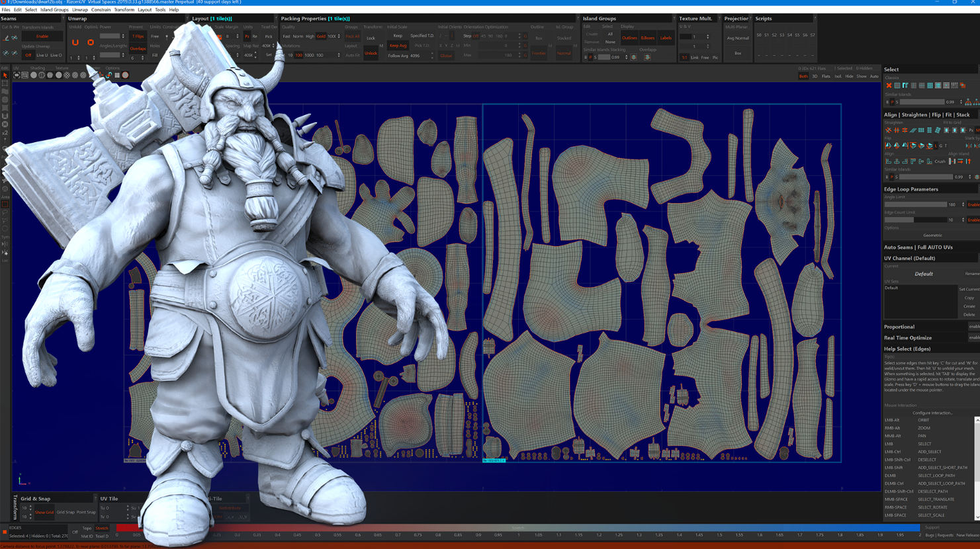The width and height of the screenshot is (980, 549).
Task: Toggle Update Unwrap Off button
Action: 28,55
